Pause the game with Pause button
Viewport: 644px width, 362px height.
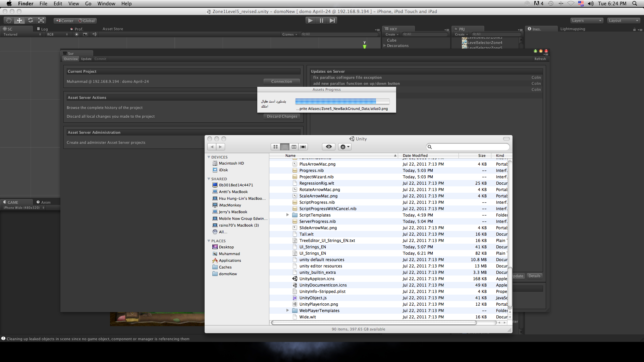point(321,20)
